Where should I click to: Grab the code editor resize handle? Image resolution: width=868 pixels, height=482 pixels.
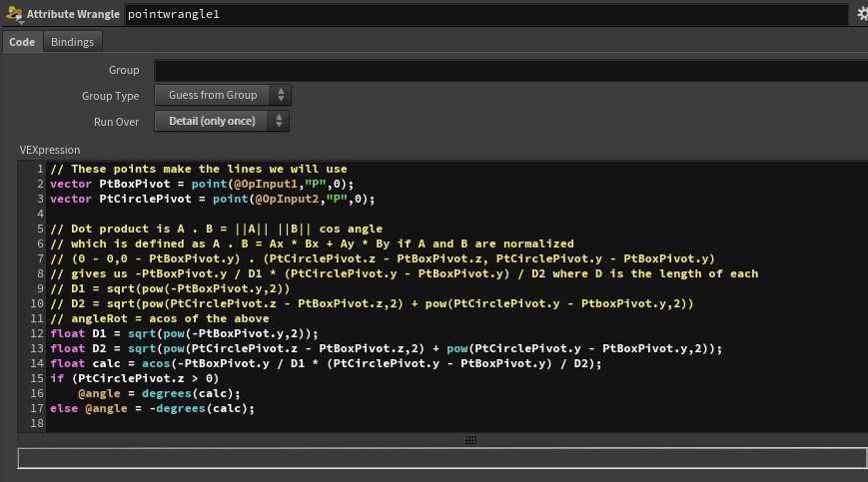pyautogui.click(x=470, y=440)
